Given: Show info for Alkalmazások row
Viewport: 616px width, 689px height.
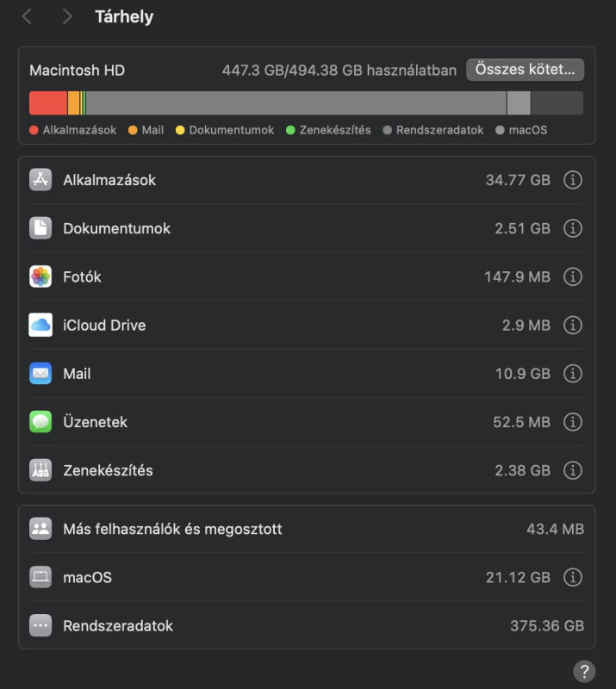Looking at the screenshot, I should (x=572, y=180).
